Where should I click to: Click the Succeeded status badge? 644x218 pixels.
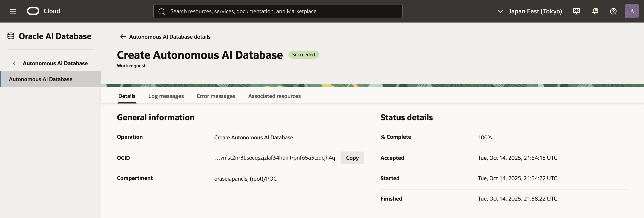303,55
